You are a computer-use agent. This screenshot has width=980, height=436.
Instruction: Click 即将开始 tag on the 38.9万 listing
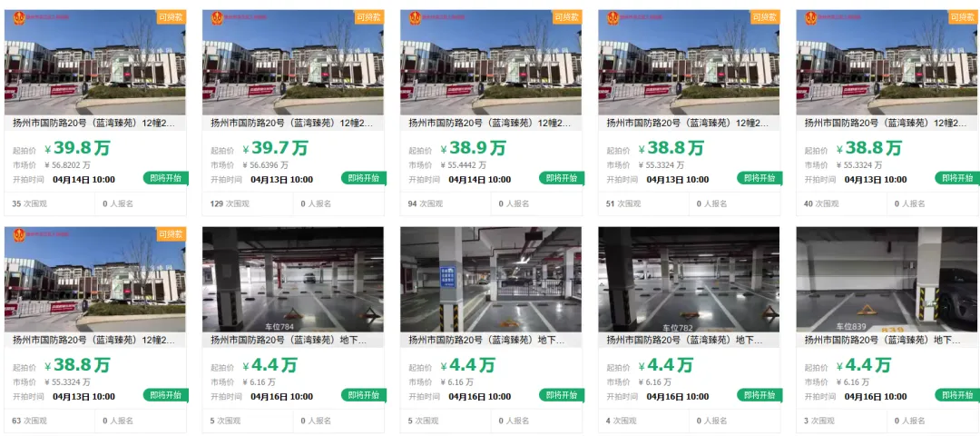(562, 178)
